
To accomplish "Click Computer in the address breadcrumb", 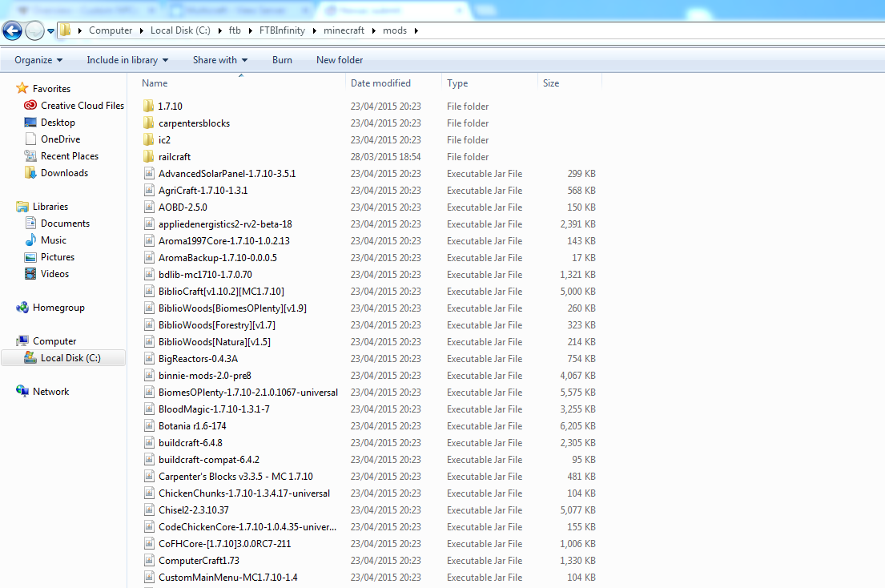I will pos(110,30).
